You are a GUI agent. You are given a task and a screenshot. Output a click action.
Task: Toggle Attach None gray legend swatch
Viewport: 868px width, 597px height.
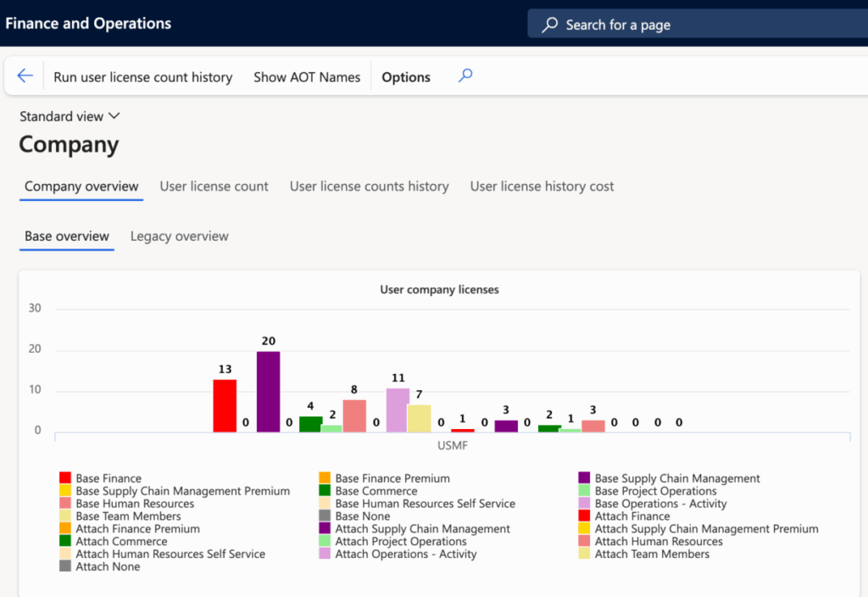coord(64,566)
